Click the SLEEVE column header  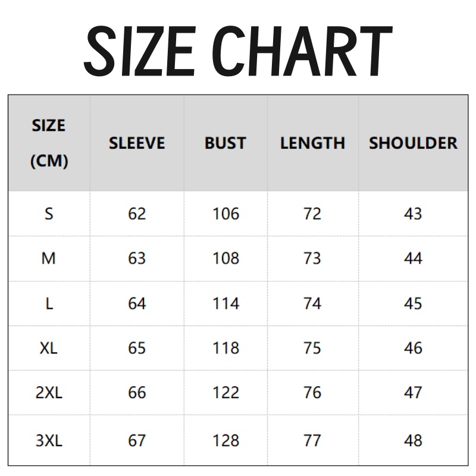click(x=137, y=143)
